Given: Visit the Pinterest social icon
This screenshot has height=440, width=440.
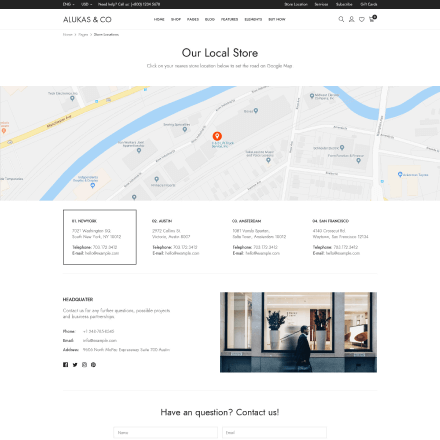Looking at the screenshot, I should click(94, 365).
